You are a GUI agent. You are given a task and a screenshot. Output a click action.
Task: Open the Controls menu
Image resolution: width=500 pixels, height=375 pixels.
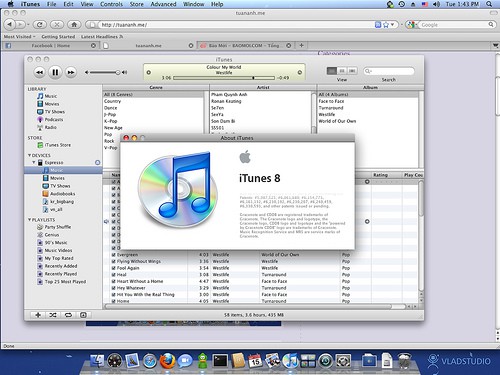tap(111, 4)
